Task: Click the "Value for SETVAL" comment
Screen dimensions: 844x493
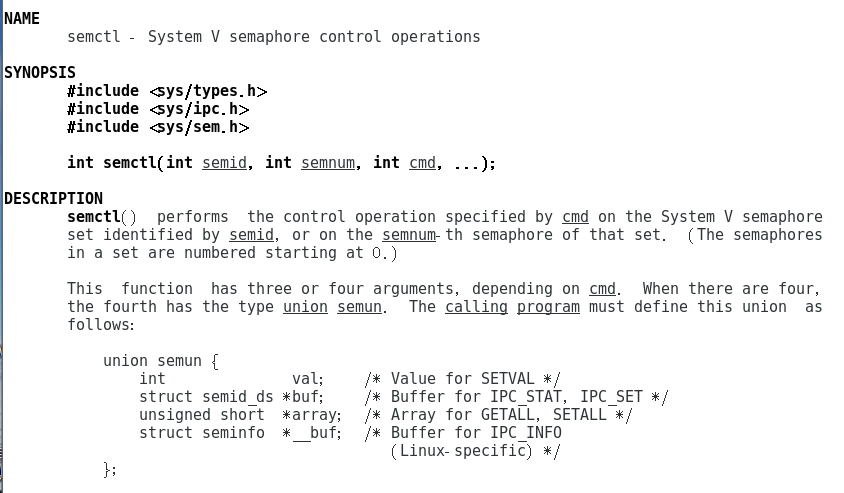Action: pos(462,379)
